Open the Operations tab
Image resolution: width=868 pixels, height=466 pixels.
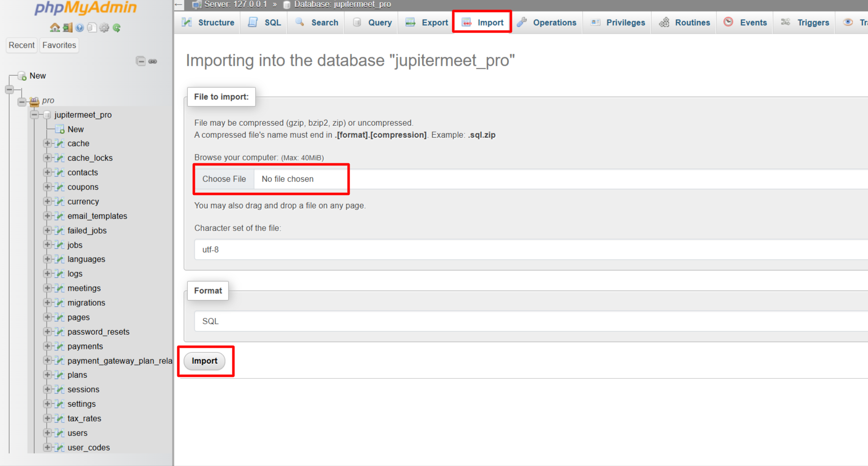pos(547,23)
